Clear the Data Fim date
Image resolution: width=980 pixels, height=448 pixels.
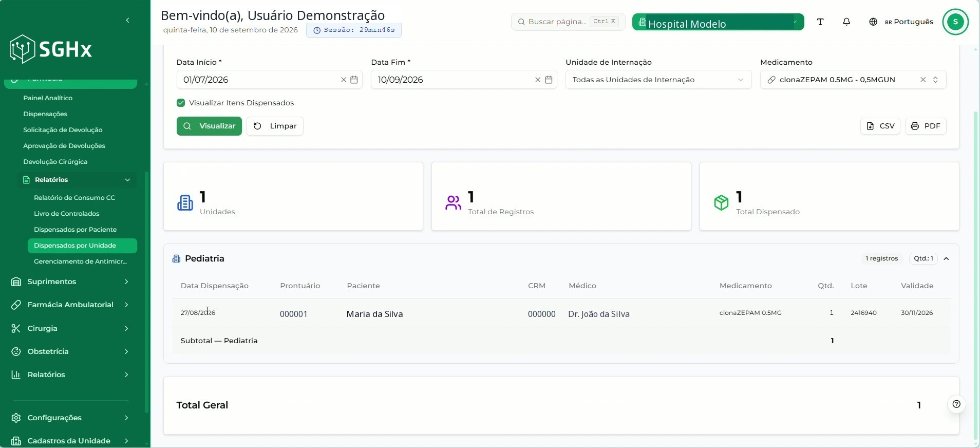tap(538, 80)
